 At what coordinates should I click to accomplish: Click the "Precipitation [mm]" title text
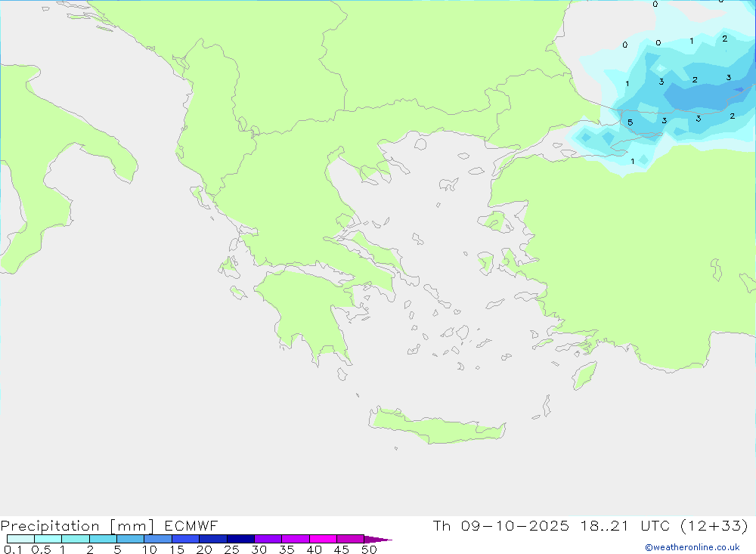(x=77, y=526)
